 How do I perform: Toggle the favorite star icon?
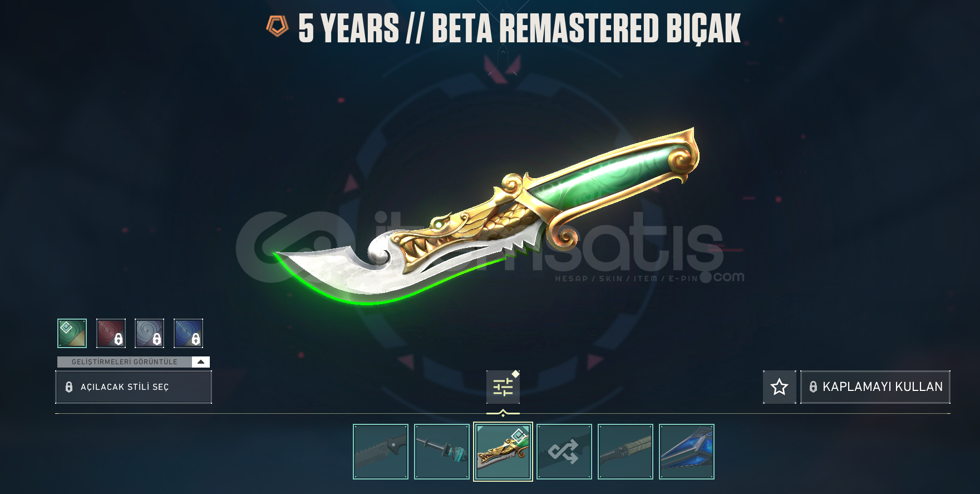pyautogui.click(x=779, y=387)
